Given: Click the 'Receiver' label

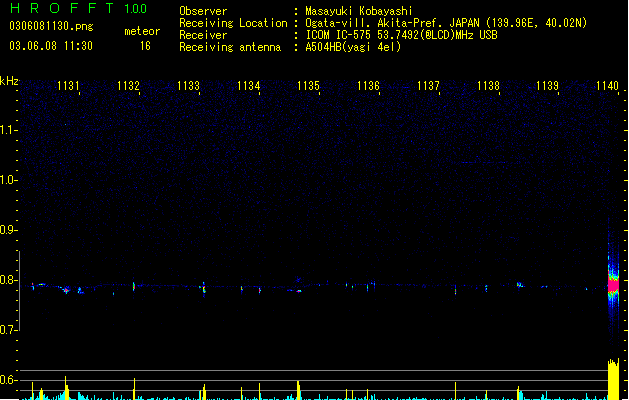Looking at the screenshot, I should tap(203, 35).
